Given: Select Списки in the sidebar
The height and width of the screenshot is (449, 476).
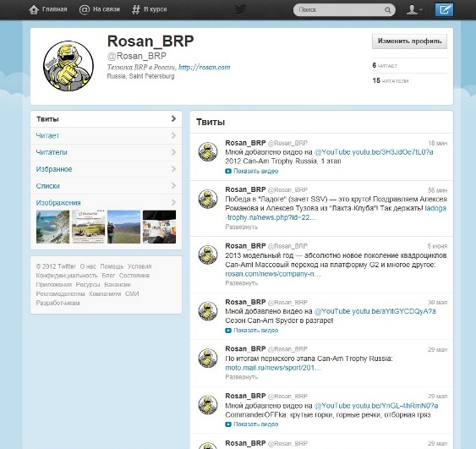Looking at the screenshot, I should pyautogui.click(x=106, y=186).
